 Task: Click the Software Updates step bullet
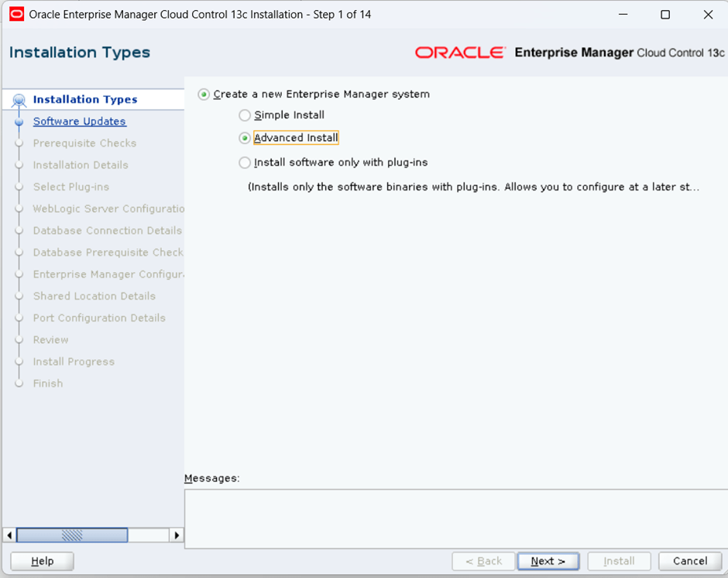point(19,122)
